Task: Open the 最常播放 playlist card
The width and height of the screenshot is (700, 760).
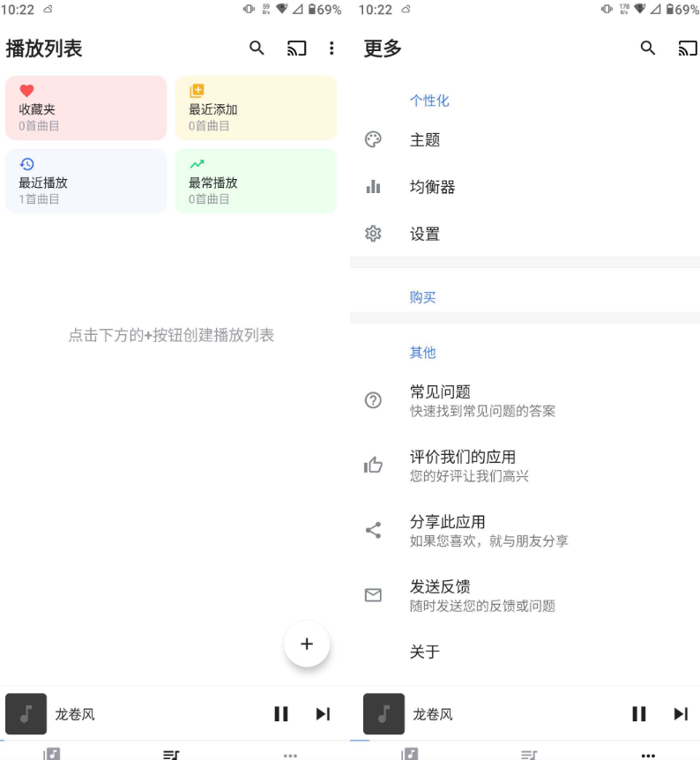Action: point(256,182)
